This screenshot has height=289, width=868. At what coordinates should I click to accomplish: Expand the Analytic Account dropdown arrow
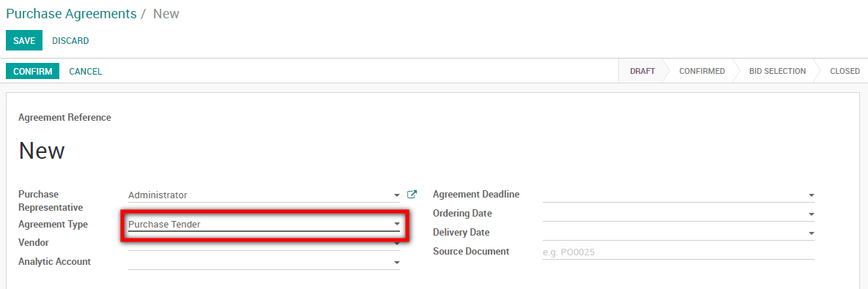point(396,263)
